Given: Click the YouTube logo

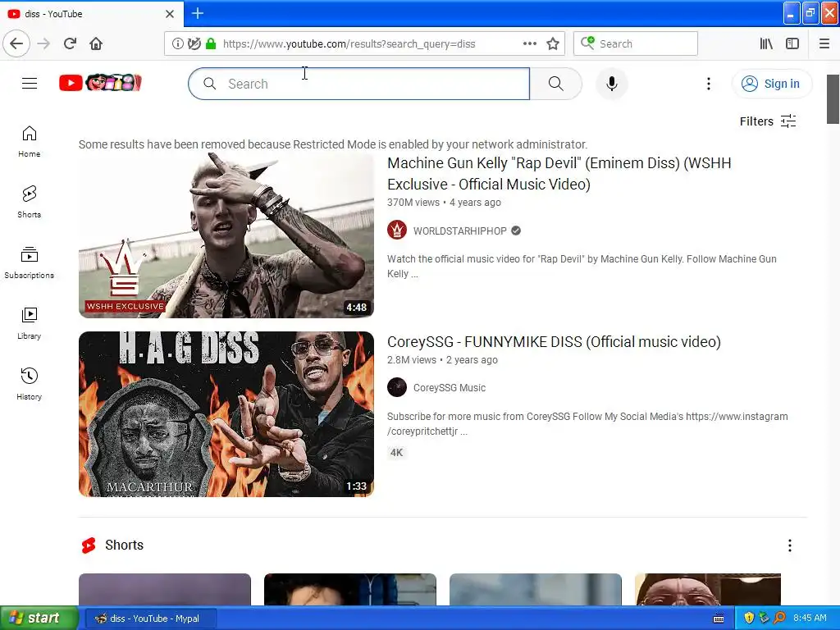Looking at the screenshot, I should pos(100,83).
